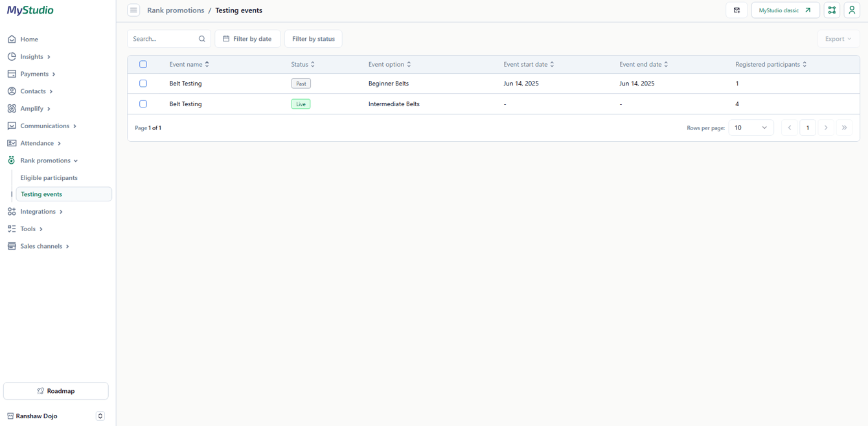Sort by Registered participants column
Screen dimensions: 868x426
pyautogui.click(x=771, y=65)
